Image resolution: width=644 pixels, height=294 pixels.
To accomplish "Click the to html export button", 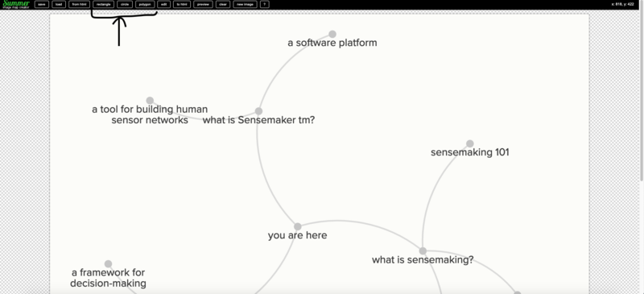I will [182, 5].
